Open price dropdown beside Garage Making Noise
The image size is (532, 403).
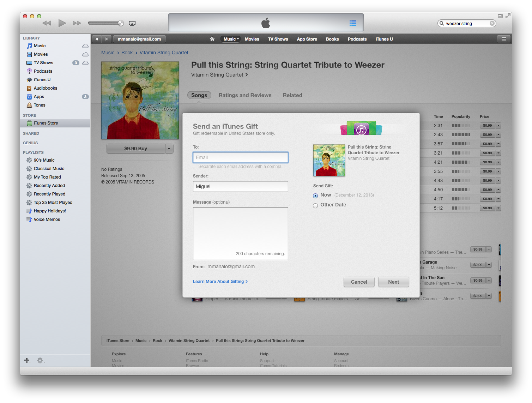click(x=489, y=265)
